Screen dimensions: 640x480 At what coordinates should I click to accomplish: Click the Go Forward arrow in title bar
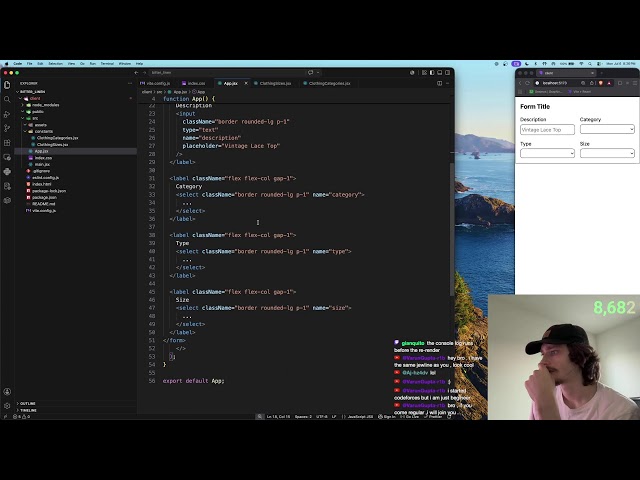pos(144,73)
